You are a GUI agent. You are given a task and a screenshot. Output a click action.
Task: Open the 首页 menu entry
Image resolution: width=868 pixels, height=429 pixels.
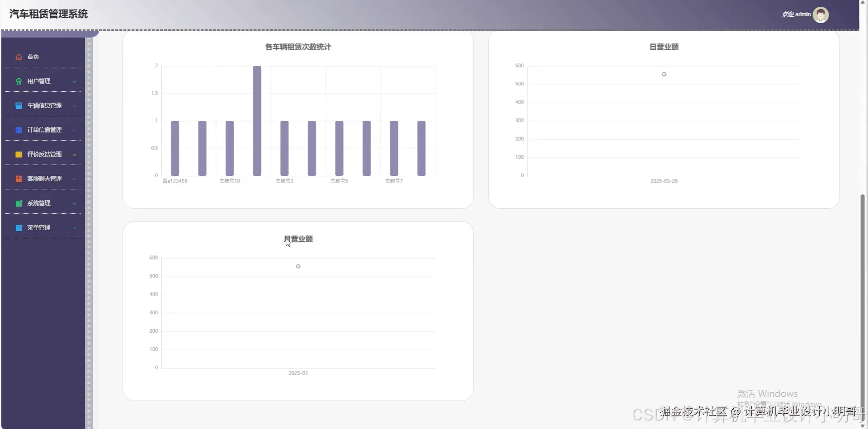pyautogui.click(x=33, y=57)
